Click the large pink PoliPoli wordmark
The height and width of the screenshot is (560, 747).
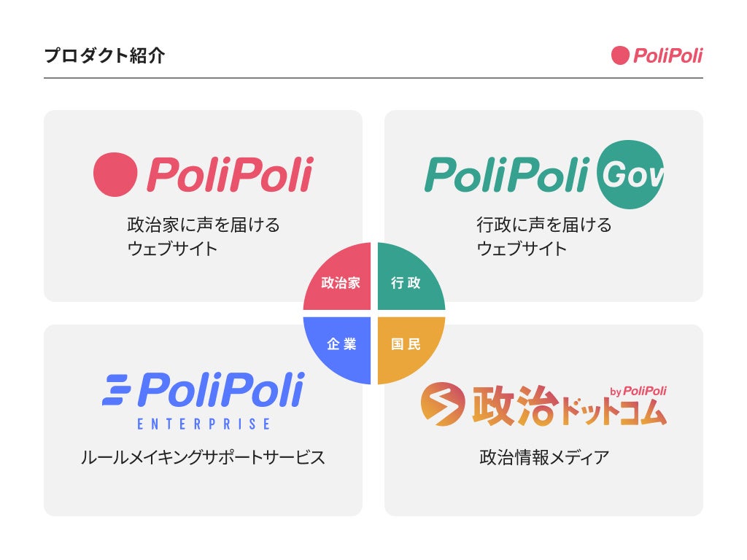coord(230,175)
